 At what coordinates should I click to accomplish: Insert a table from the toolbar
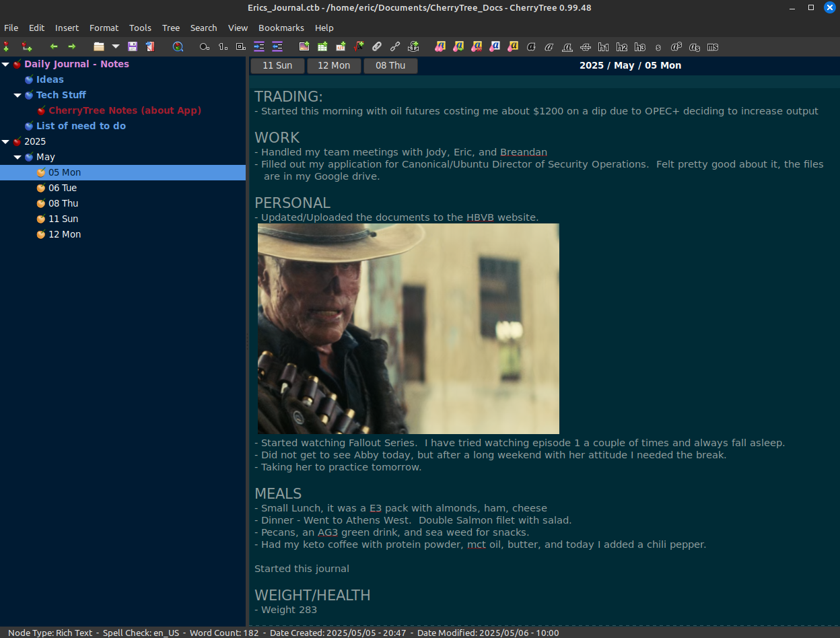[x=322, y=46]
